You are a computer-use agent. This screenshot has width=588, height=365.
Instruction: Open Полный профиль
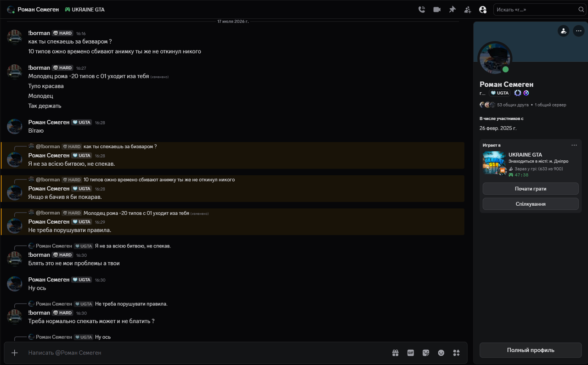[531, 350]
